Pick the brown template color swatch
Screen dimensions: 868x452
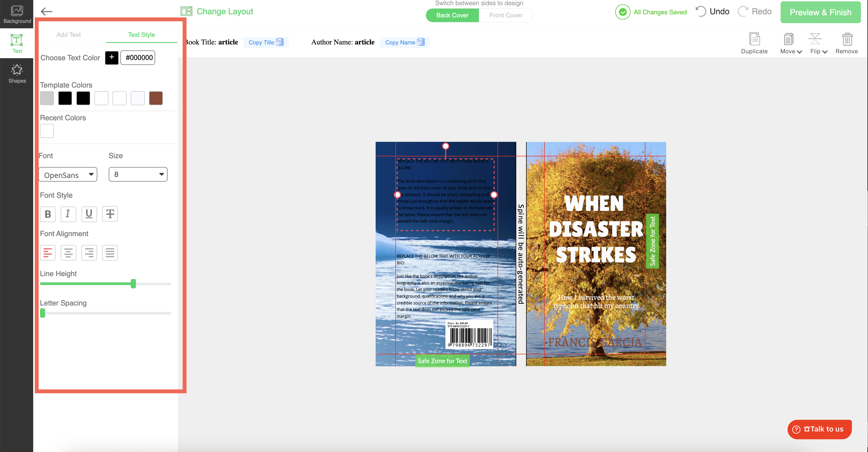pyautogui.click(x=156, y=98)
